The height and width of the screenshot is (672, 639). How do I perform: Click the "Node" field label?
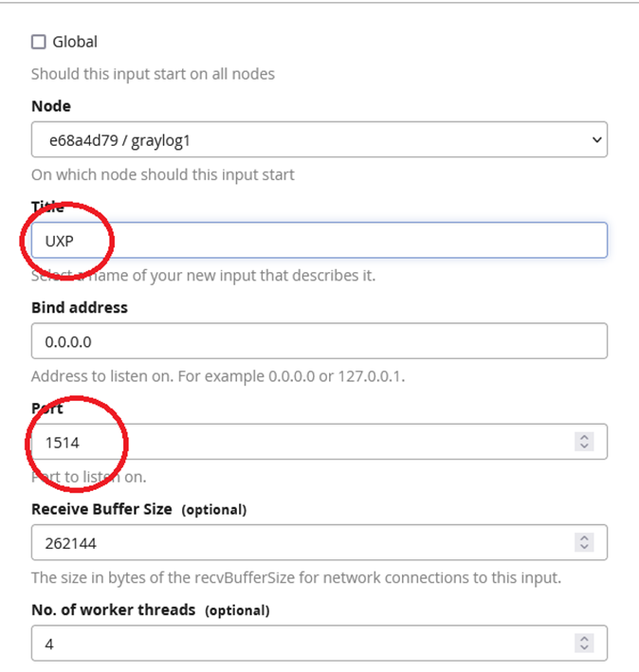coord(51,106)
